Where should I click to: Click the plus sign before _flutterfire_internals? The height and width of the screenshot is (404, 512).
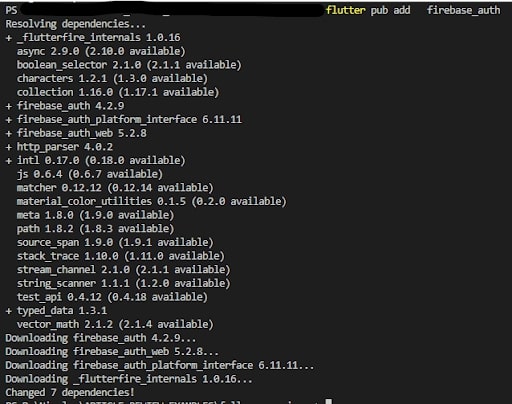[x=9, y=38]
